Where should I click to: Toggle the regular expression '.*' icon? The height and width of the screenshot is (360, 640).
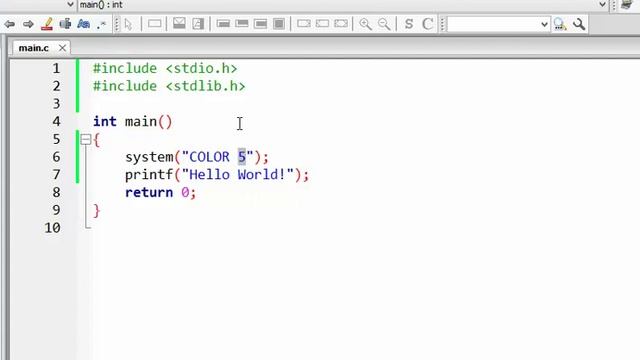(x=102, y=24)
